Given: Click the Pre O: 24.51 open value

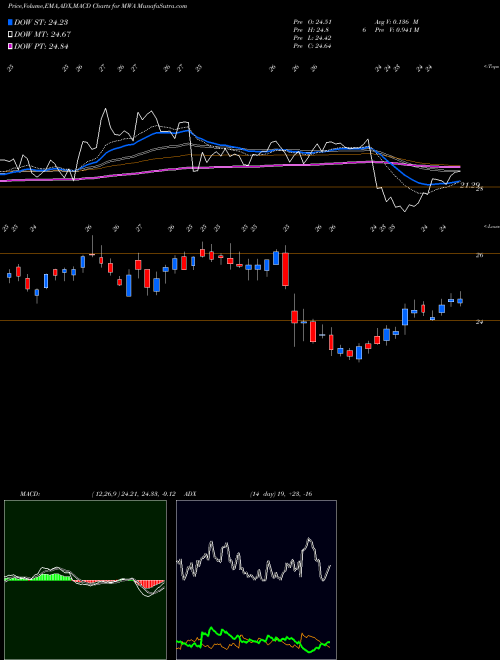Looking at the screenshot, I should (x=312, y=22).
